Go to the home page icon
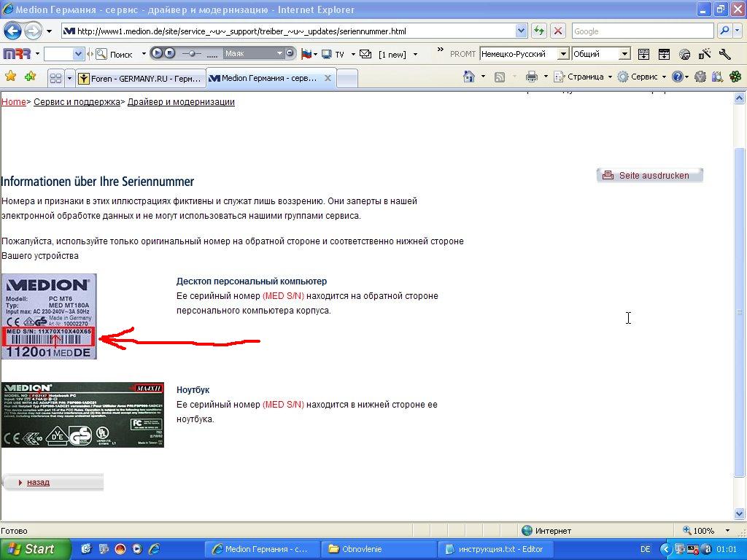 coord(469,77)
